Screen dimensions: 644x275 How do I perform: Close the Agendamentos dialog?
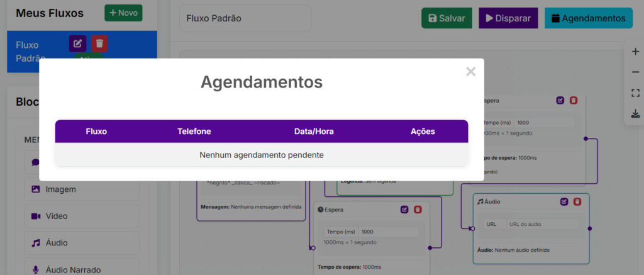[470, 72]
